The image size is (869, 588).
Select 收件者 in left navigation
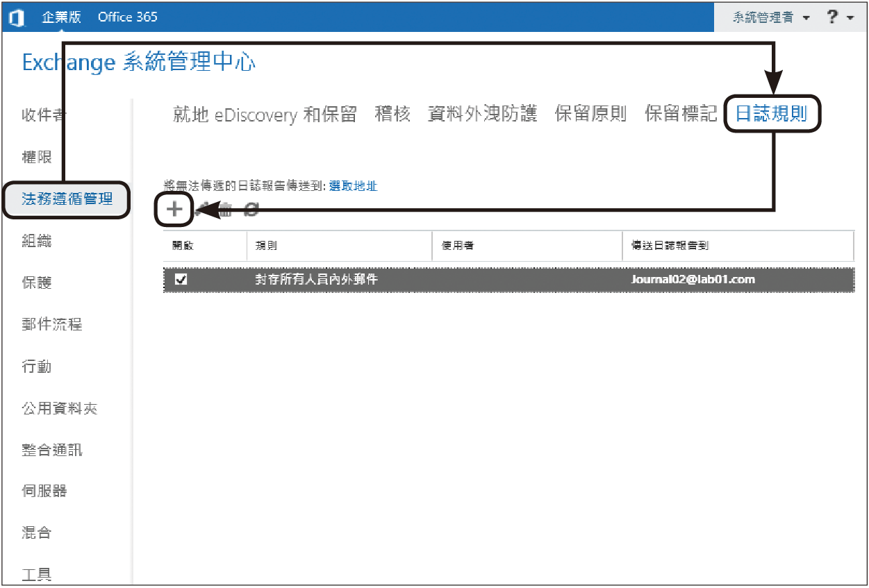pyautogui.click(x=44, y=115)
